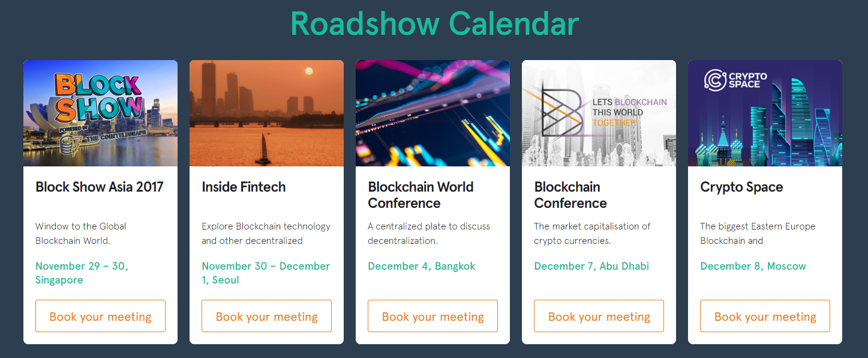Click the November 29 – 30, Singapore date
868x358 pixels.
(82, 273)
